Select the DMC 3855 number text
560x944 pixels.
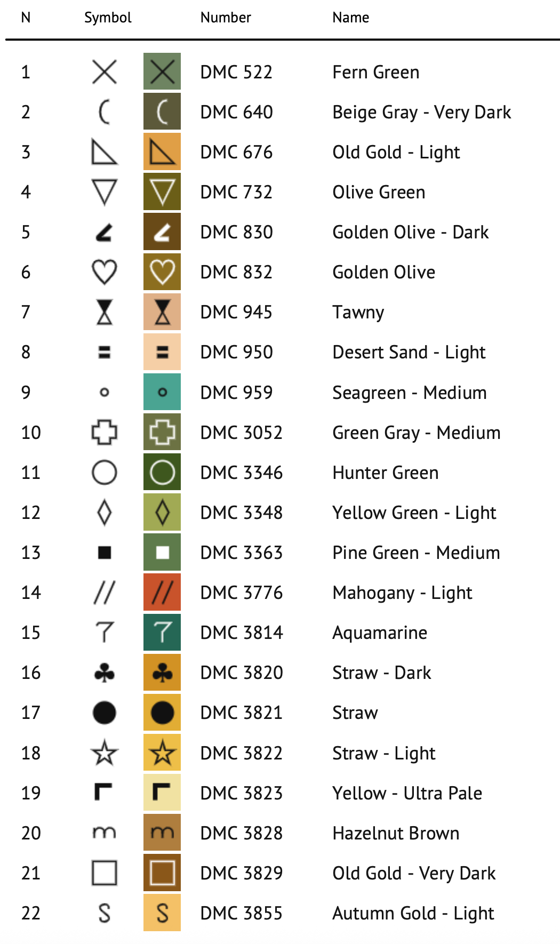pos(241,913)
